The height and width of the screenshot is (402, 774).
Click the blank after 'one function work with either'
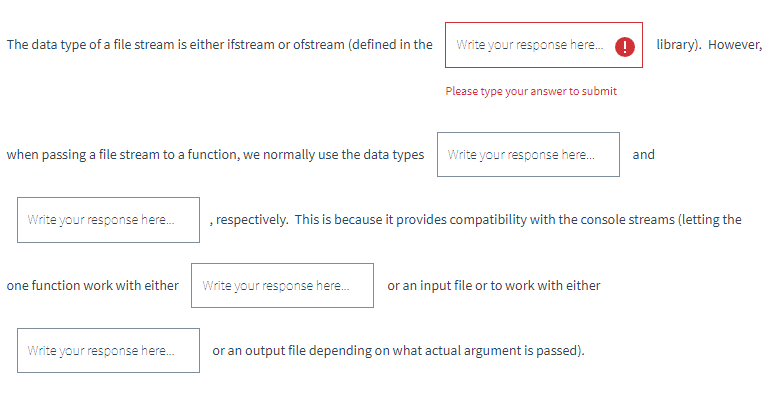(282, 285)
